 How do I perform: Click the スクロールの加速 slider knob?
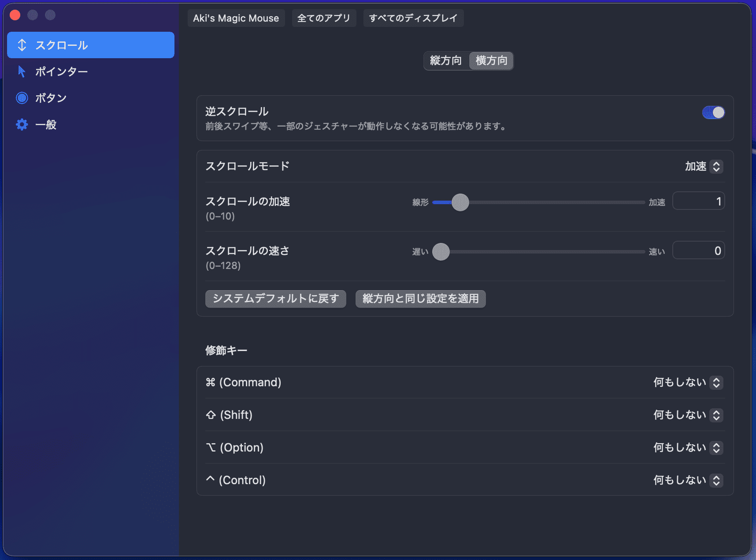pyautogui.click(x=460, y=202)
